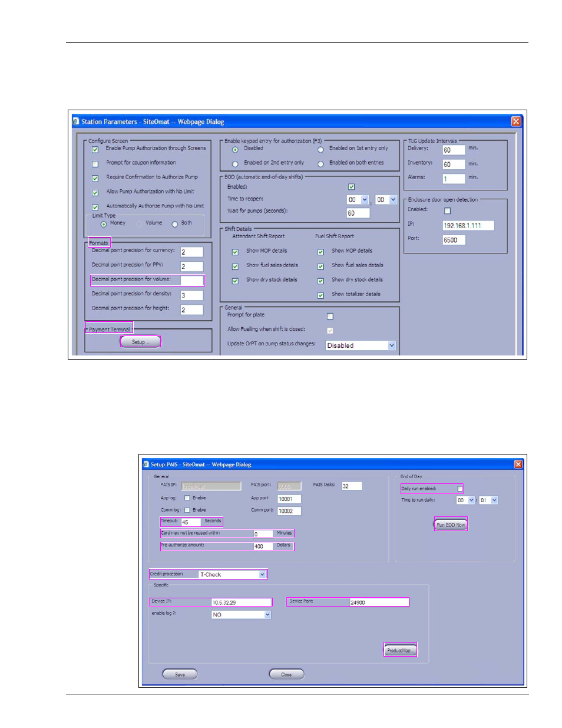
Task: Edit decimal precision for volume field
Action: 192,281
